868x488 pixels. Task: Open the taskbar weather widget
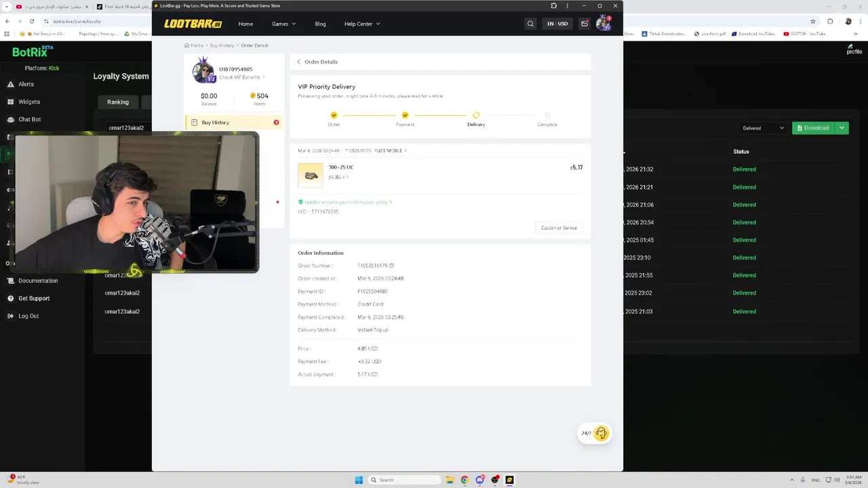pyautogui.click(x=23, y=480)
